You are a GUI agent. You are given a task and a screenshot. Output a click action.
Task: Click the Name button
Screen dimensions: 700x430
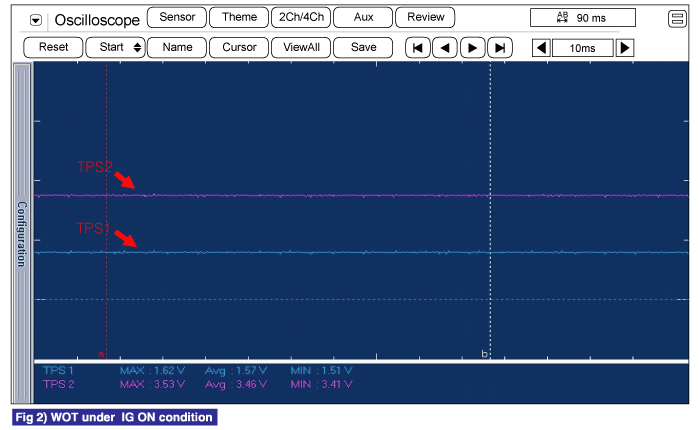(x=177, y=47)
